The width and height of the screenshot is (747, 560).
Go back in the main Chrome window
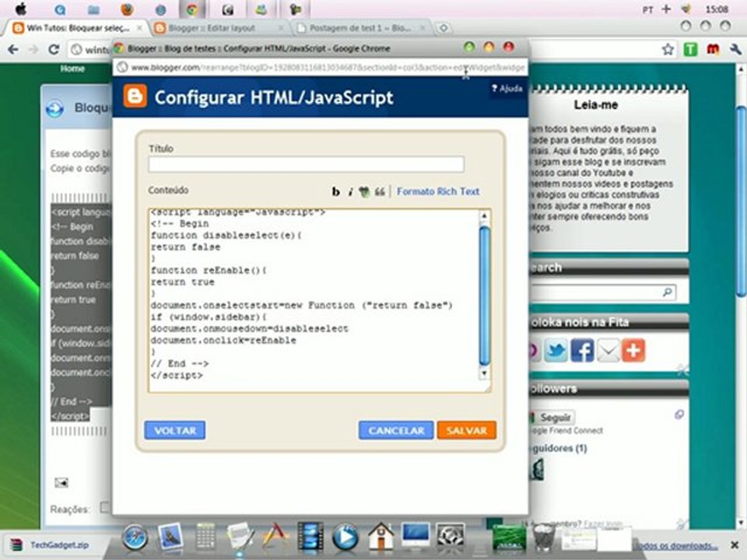13,49
